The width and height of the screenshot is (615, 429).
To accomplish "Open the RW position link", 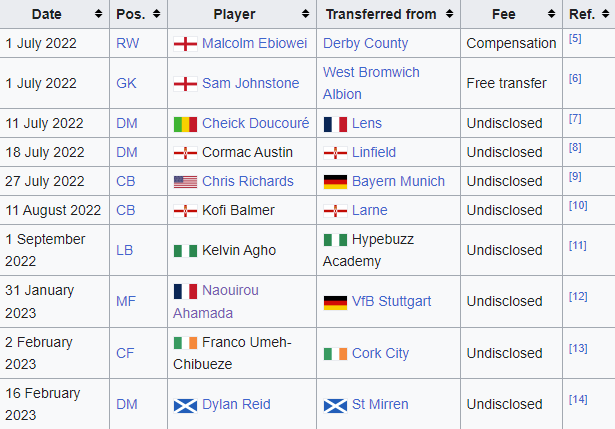I will [x=127, y=43].
